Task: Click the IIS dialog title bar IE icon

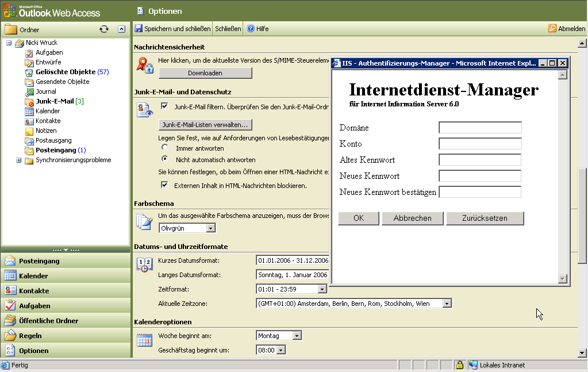Action: (337, 63)
